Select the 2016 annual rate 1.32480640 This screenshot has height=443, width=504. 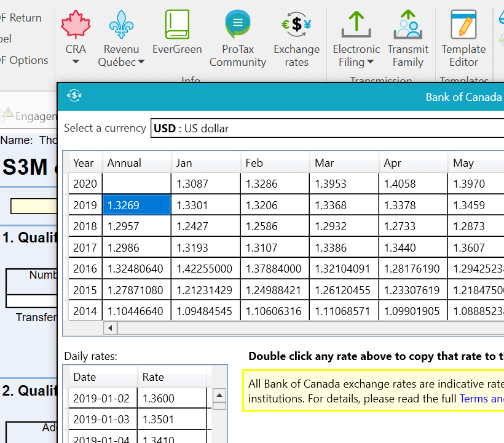pos(136,269)
